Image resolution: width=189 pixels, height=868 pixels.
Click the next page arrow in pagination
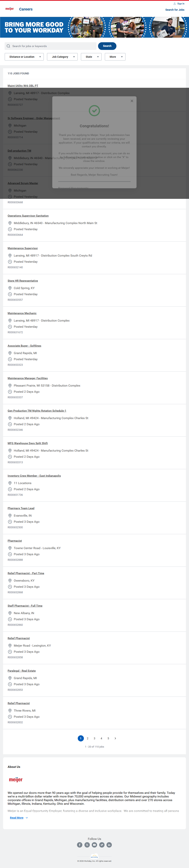(x=115, y=738)
